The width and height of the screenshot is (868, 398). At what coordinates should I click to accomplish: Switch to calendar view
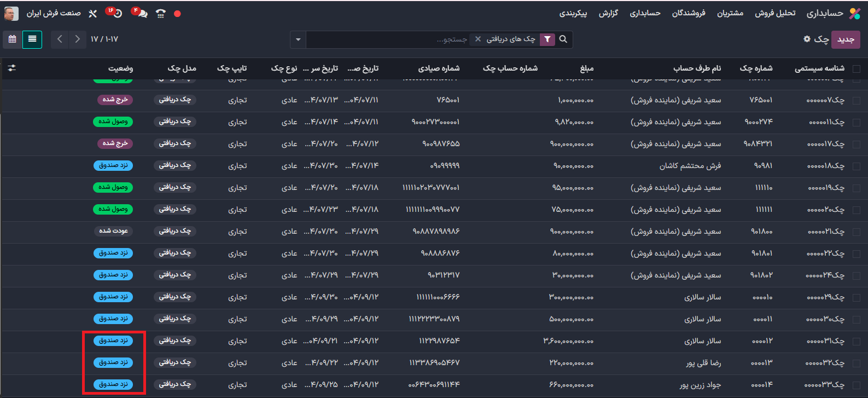click(13, 39)
